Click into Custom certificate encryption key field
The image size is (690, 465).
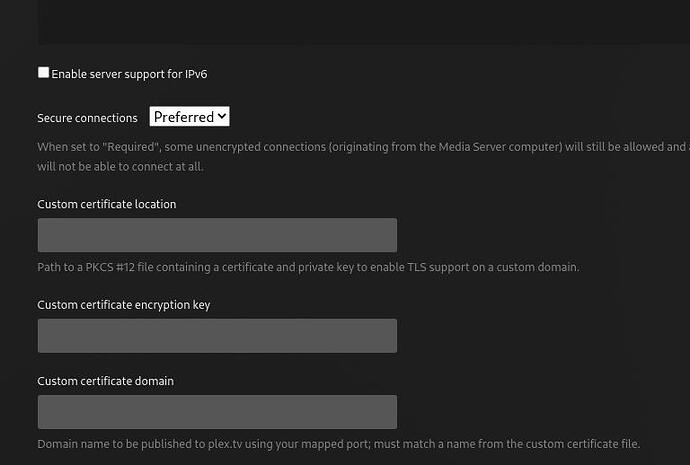[217, 336]
